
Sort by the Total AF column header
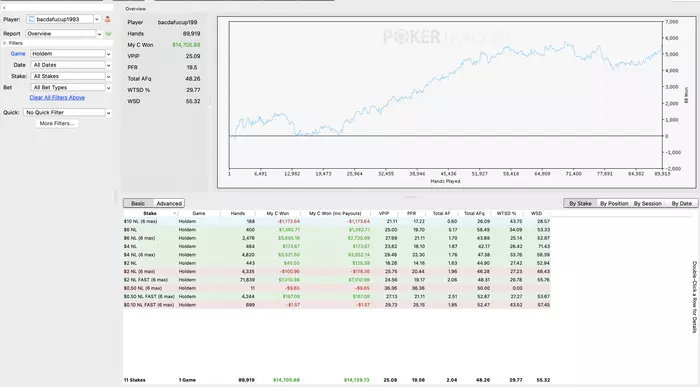(x=442, y=214)
